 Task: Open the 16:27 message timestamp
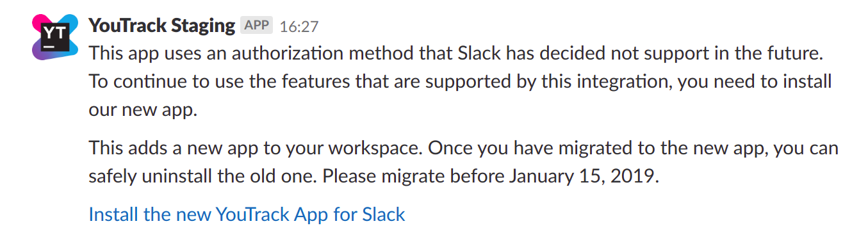coord(299,27)
